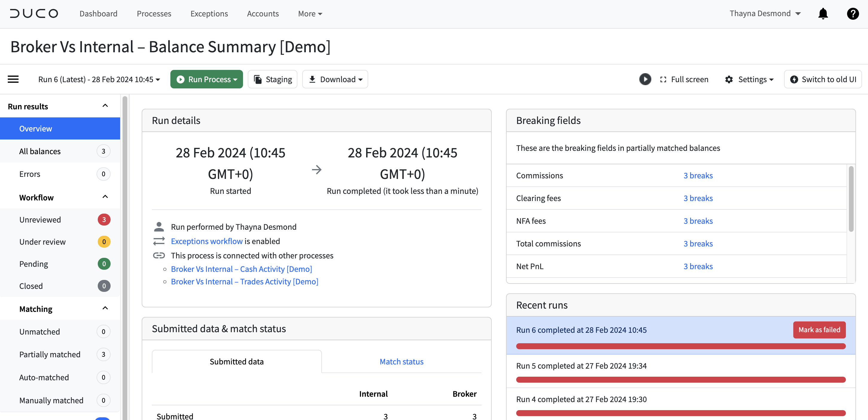The image size is (868, 420).
Task: Collapse the Workflow section
Action: point(105,197)
